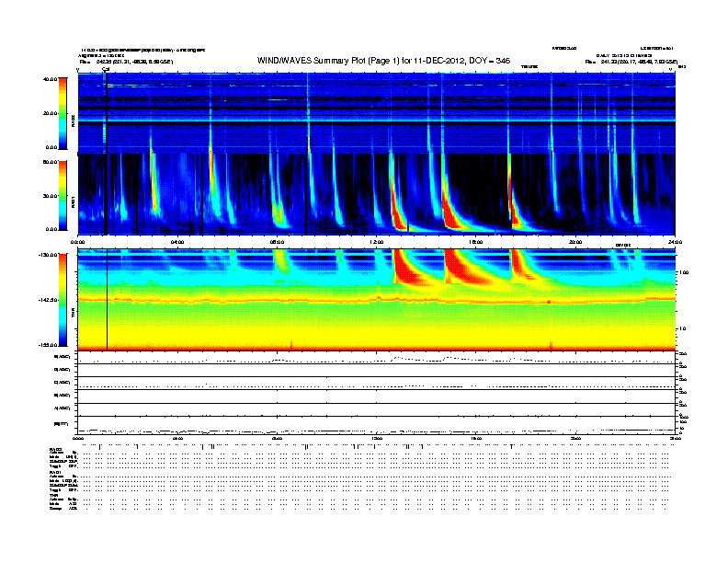Screen dimensions: 728x563
Task: Click the -155.00 color scale label
Action: click(x=49, y=345)
